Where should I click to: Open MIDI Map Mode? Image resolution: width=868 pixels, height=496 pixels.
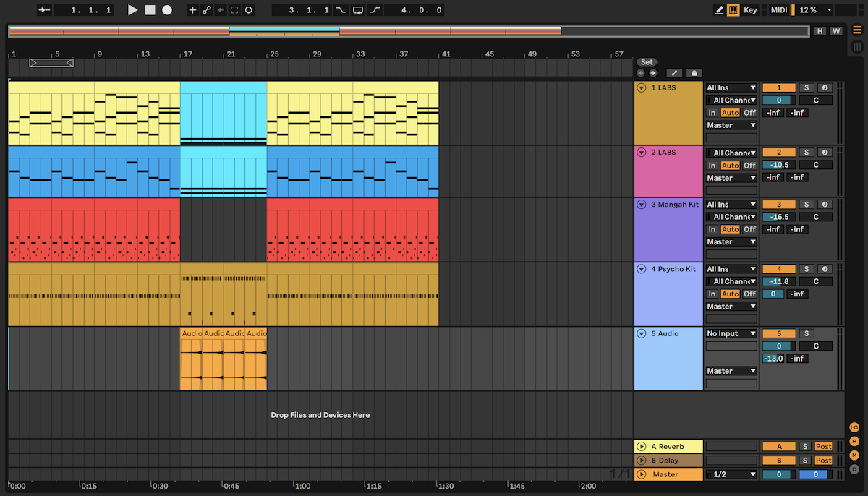[x=779, y=10]
